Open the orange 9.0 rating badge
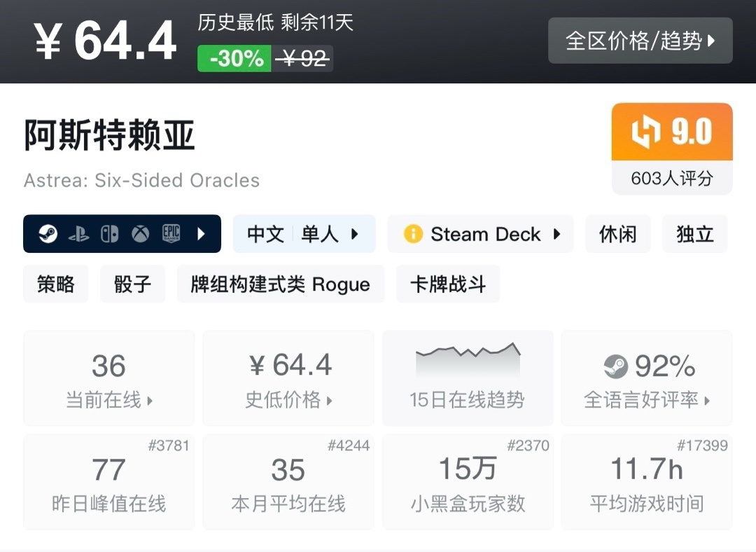 [x=671, y=132]
